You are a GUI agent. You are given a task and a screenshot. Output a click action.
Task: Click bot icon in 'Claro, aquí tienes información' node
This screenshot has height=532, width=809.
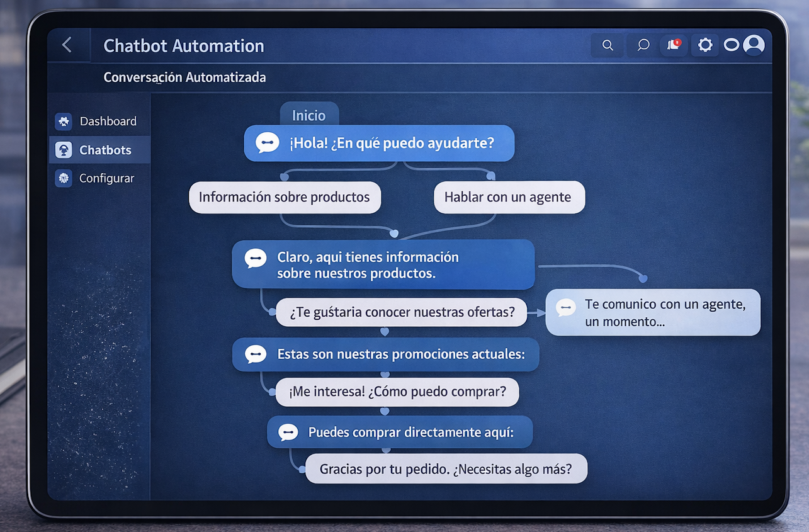coord(256,258)
